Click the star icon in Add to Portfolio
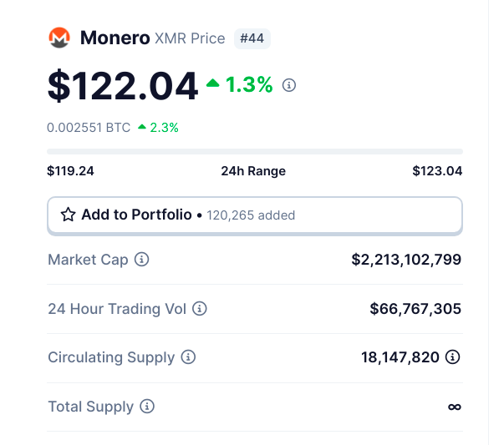This screenshot has width=504, height=445. (69, 215)
